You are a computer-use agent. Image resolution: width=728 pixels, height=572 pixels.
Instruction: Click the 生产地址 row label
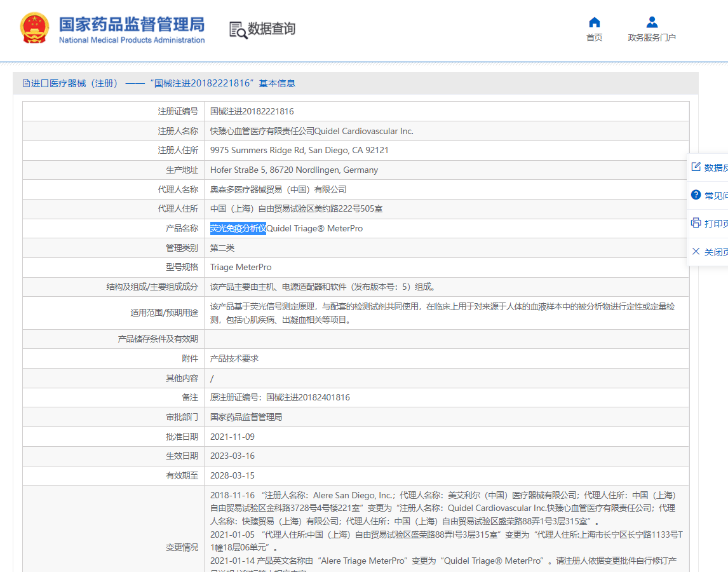pyautogui.click(x=182, y=170)
